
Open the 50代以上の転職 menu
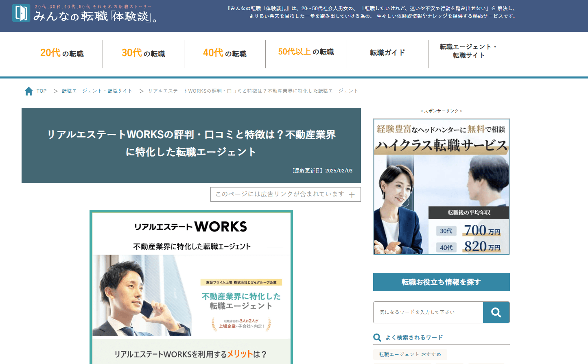[x=306, y=52]
